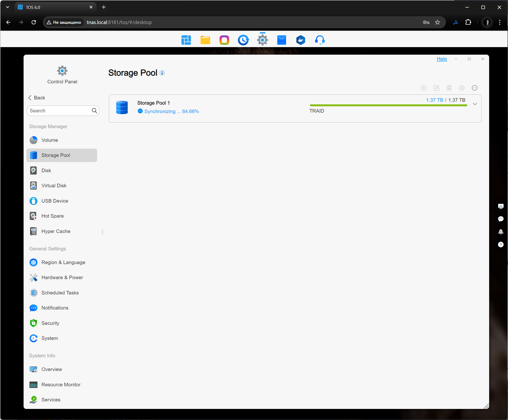Click the edit storage pool pencil icon
This screenshot has height=420, width=508.
pyautogui.click(x=436, y=88)
